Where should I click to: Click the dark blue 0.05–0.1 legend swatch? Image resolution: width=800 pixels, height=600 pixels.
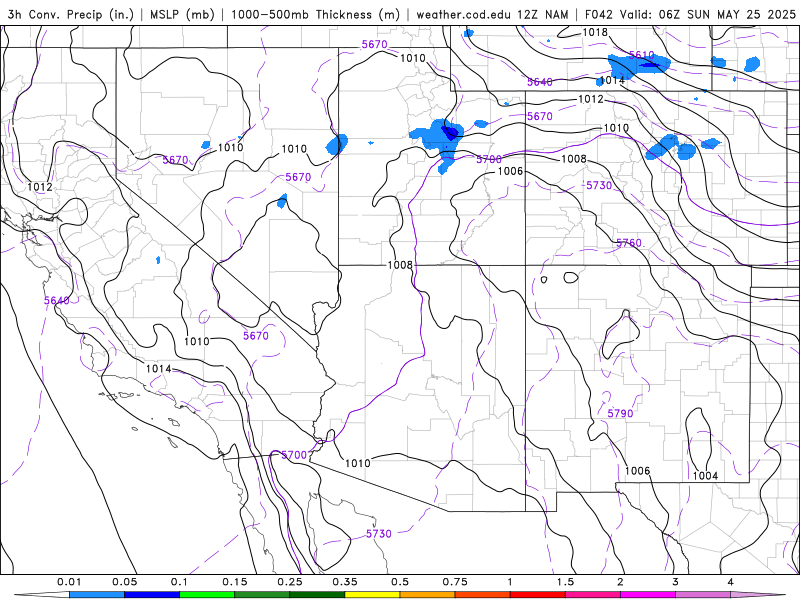click(x=152, y=595)
